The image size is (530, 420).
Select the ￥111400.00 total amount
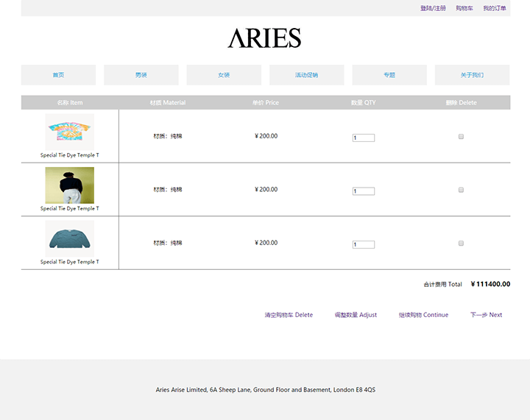click(x=490, y=284)
